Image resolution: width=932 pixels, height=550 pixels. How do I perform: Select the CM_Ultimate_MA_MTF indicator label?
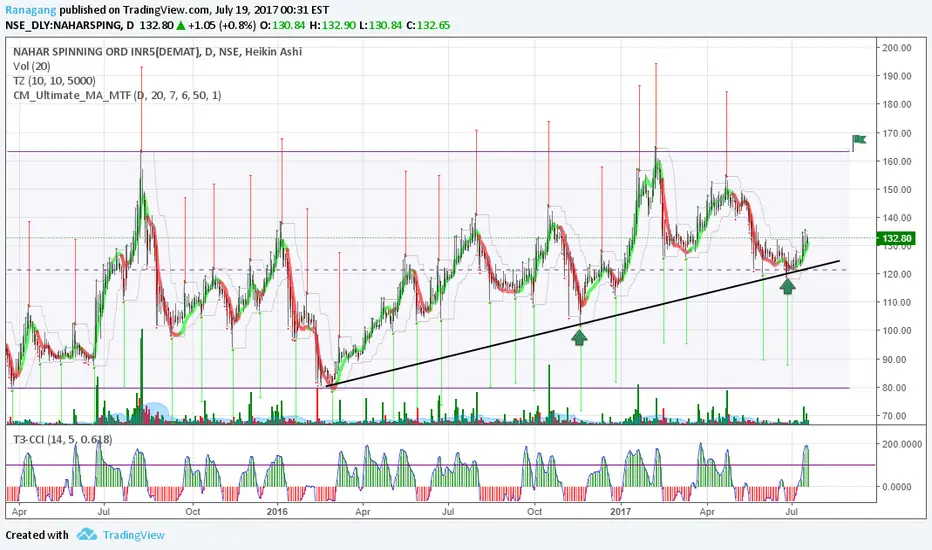tap(117, 95)
